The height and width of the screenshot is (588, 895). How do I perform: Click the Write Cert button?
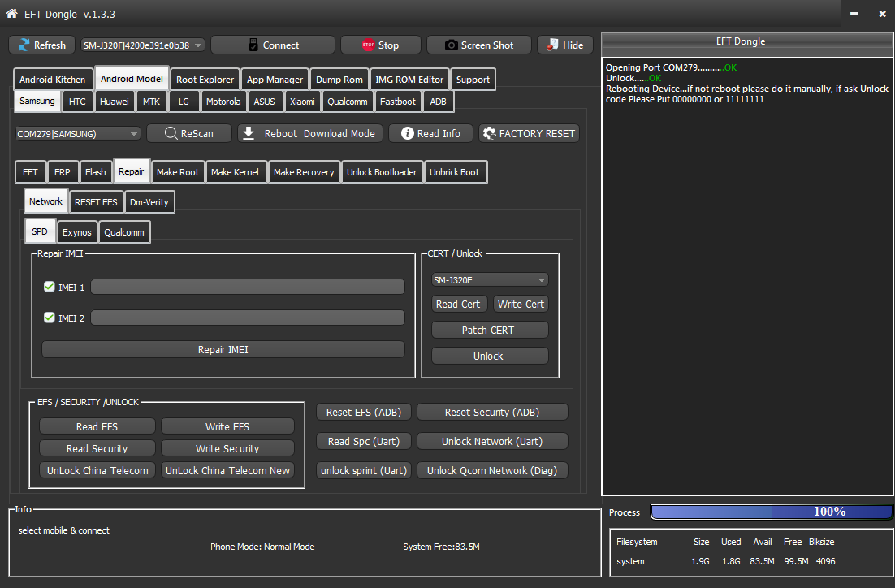521,305
